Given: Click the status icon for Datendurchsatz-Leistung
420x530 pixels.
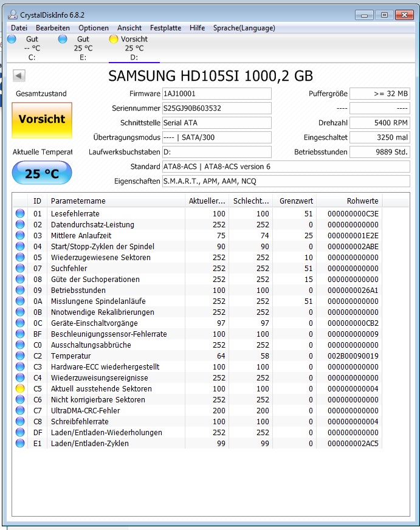Looking at the screenshot, I should click(x=20, y=224).
